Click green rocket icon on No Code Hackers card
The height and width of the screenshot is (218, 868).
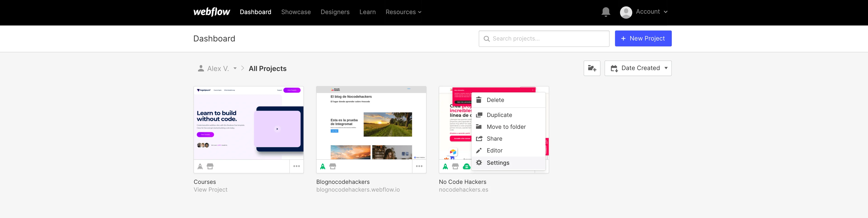pos(445,166)
